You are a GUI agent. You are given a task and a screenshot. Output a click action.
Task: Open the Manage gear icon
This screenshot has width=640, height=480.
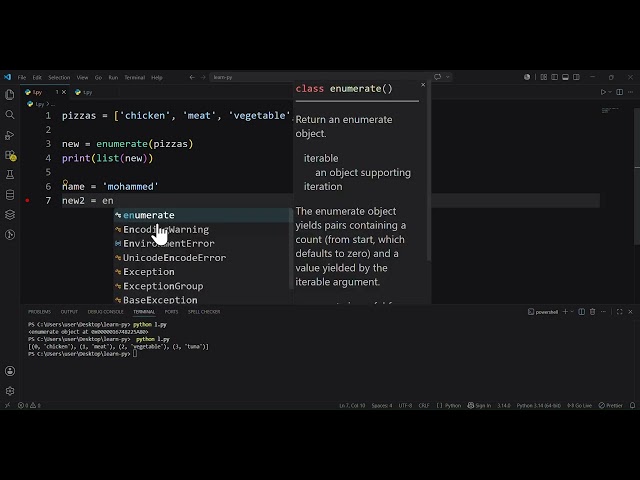pos(10,391)
